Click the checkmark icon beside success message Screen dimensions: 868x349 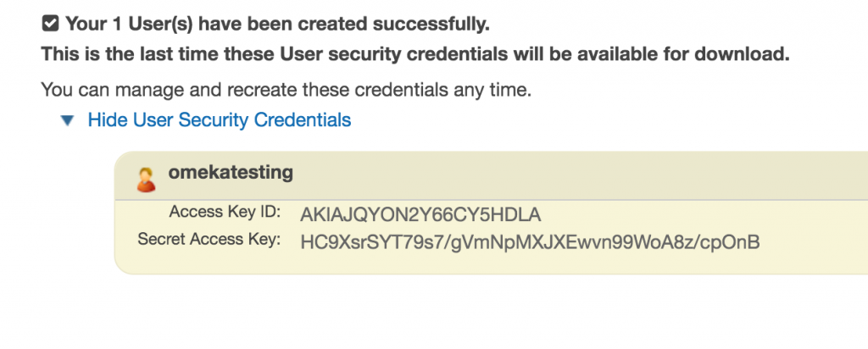pyautogui.click(x=50, y=24)
